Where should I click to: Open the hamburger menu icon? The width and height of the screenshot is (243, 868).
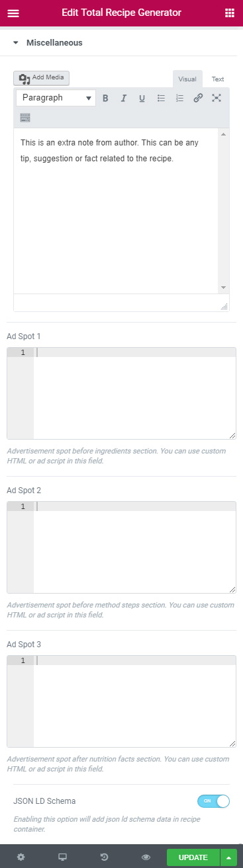[x=13, y=13]
